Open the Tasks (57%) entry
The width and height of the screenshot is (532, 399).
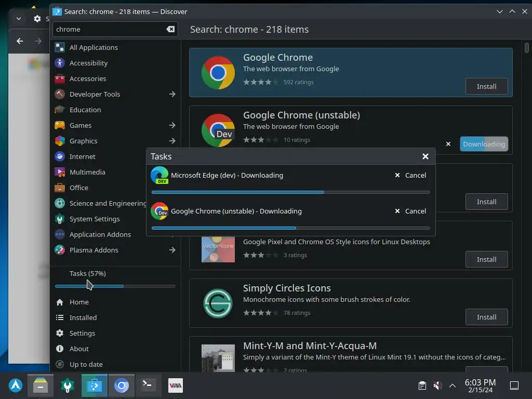tap(87, 274)
